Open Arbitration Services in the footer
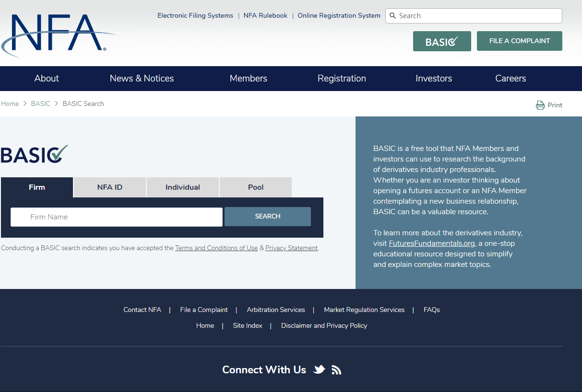This screenshot has width=582, height=392. (x=276, y=310)
